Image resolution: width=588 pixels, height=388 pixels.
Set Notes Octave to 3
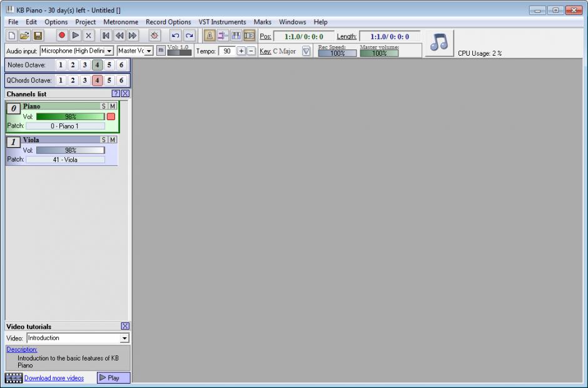coord(84,65)
